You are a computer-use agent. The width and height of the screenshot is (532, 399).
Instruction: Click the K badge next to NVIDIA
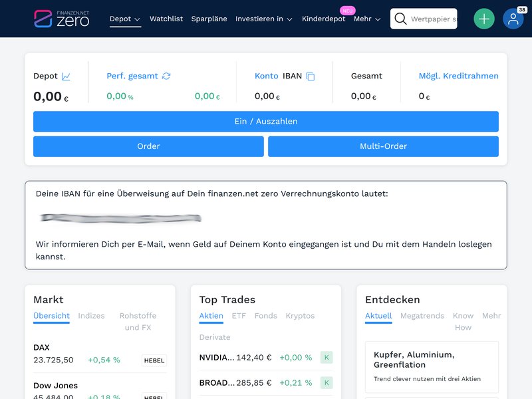coord(327,358)
